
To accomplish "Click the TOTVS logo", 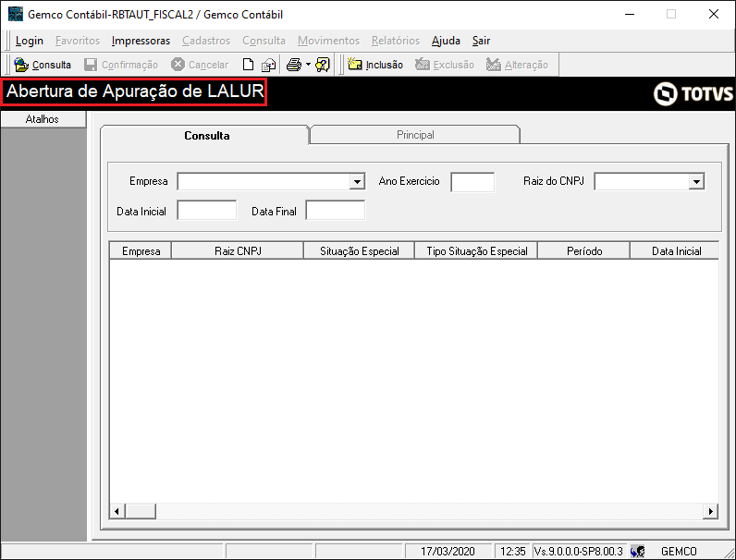I will click(693, 93).
